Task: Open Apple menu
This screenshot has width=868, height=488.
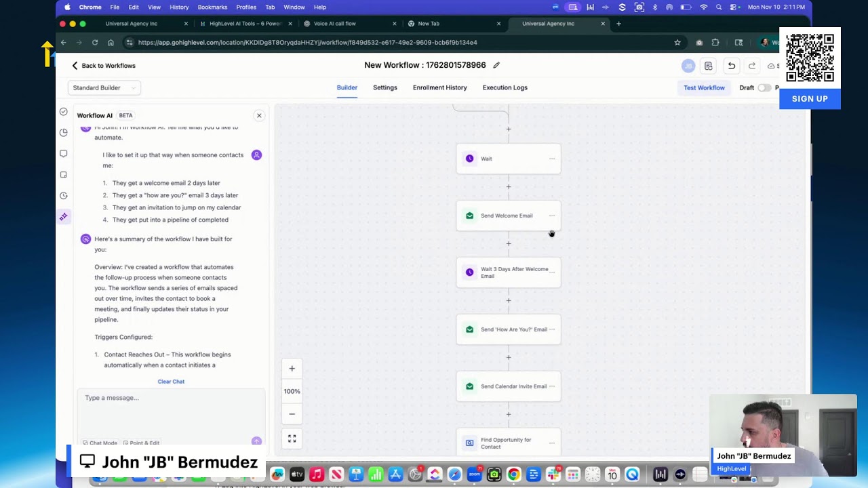Action: click(67, 7)
